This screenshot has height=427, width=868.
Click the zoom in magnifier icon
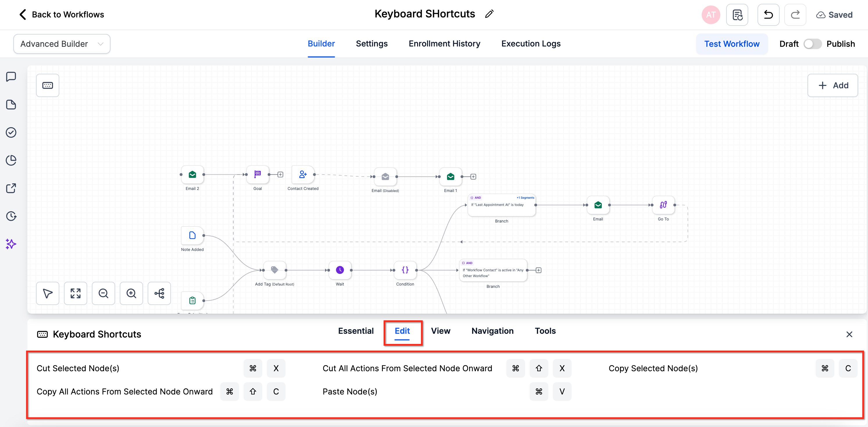[131, 293]
